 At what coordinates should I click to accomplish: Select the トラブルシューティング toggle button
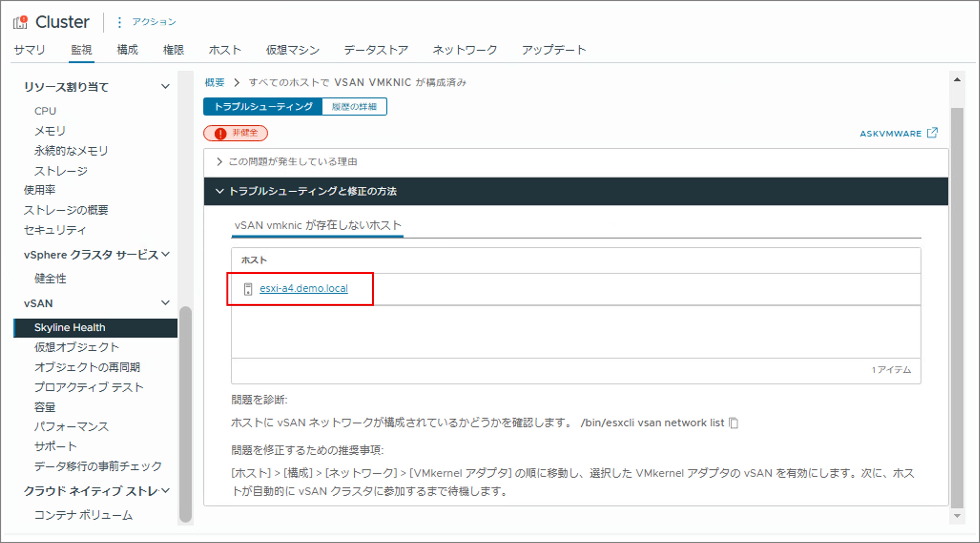(x=263, y=106)
